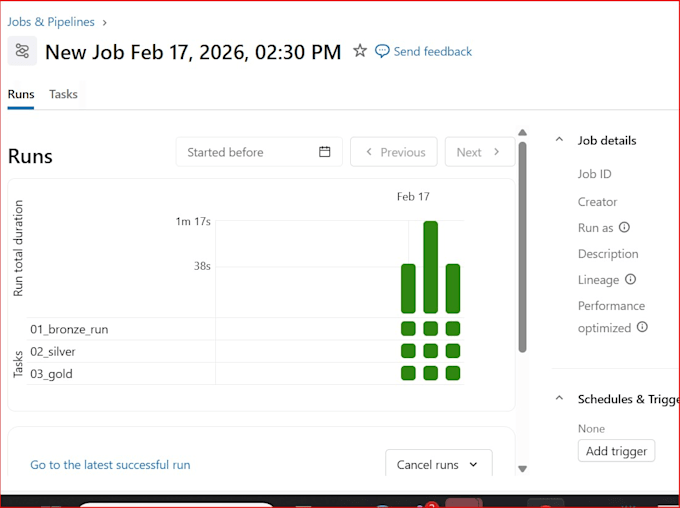680x508 pixels.
Task: Click first run square in 01_bronze_run row
Action: 408,328
